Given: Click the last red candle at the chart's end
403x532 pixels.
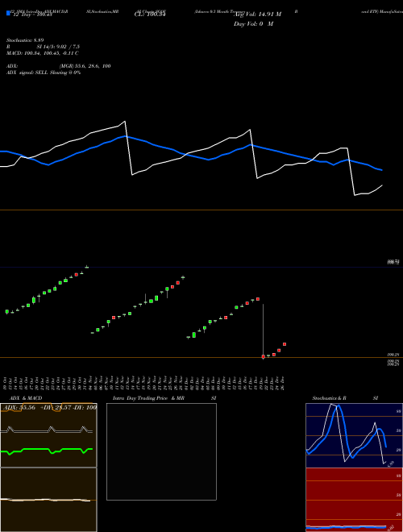Looking at the screenshot, I should click(285, 344).
